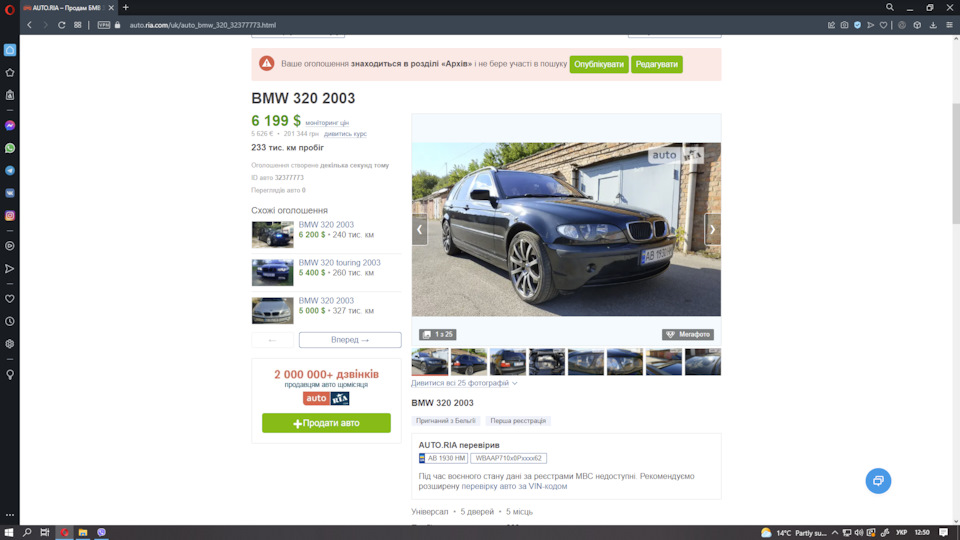Viewport: 960px width, 540px height.
Task: Open перевірку авто за VIN-кодом link
Action: pos(514,486)
